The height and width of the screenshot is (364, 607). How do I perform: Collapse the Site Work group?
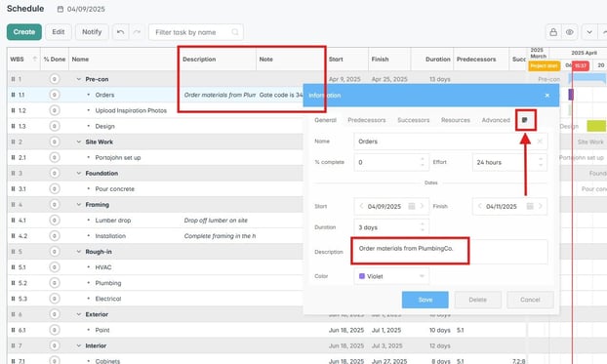tap(79, 142)
